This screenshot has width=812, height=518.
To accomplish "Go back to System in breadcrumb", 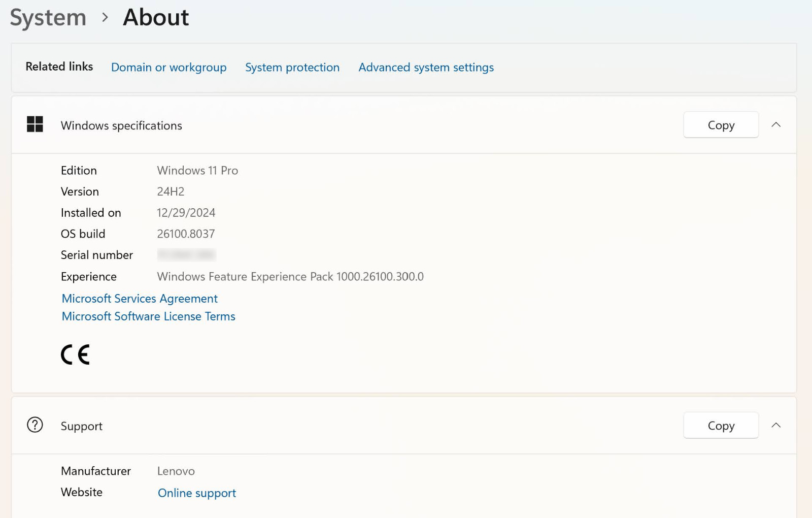I will [48, 18].
